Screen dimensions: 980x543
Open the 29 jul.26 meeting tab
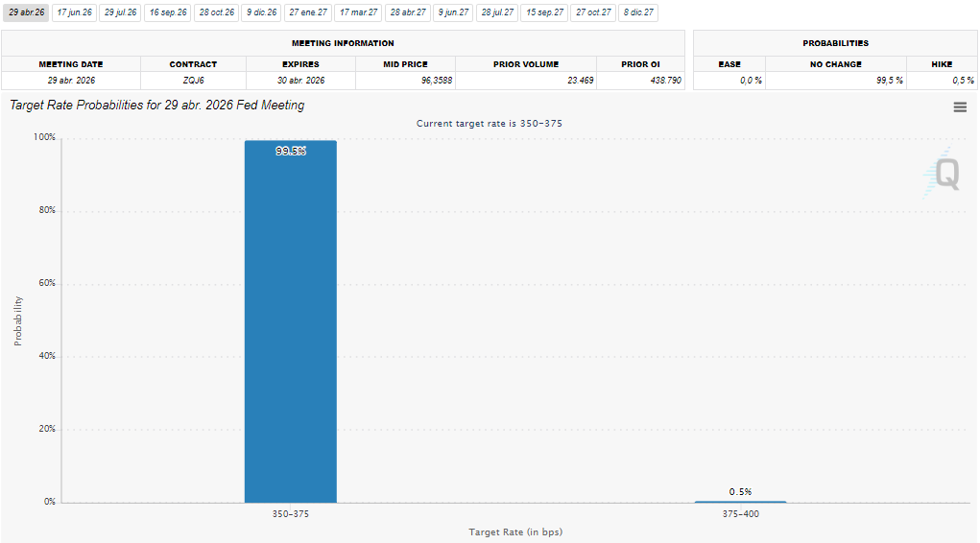(121, 12)
